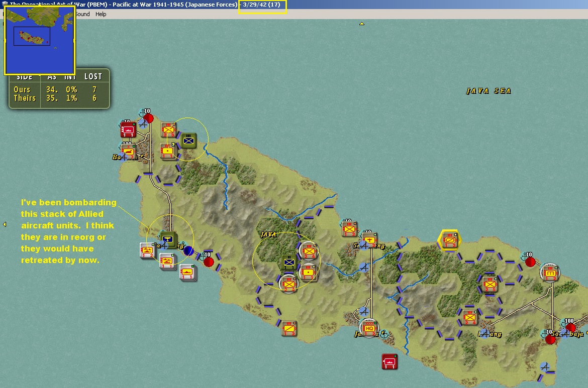The image size is (588, 388).
Task: Click the 'JAVA' island map label
Action: tap(268, 234)
